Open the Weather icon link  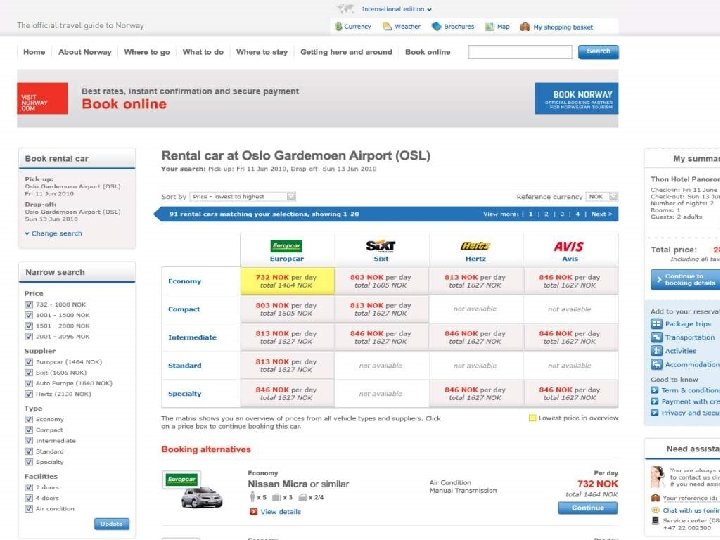point(387,27)
